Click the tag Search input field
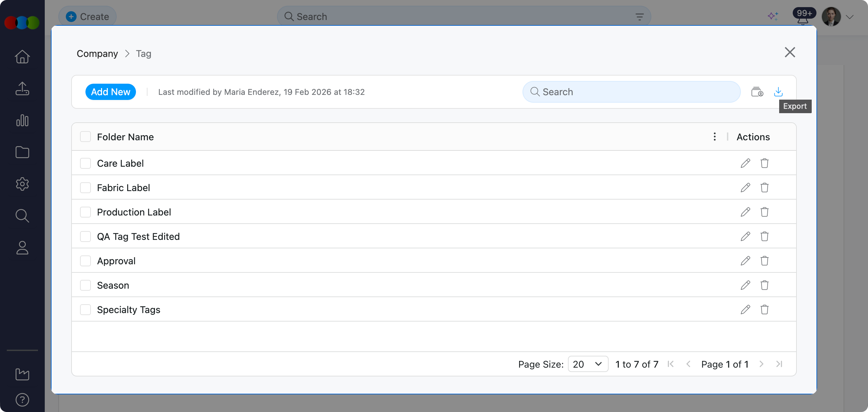 point(631,92)
